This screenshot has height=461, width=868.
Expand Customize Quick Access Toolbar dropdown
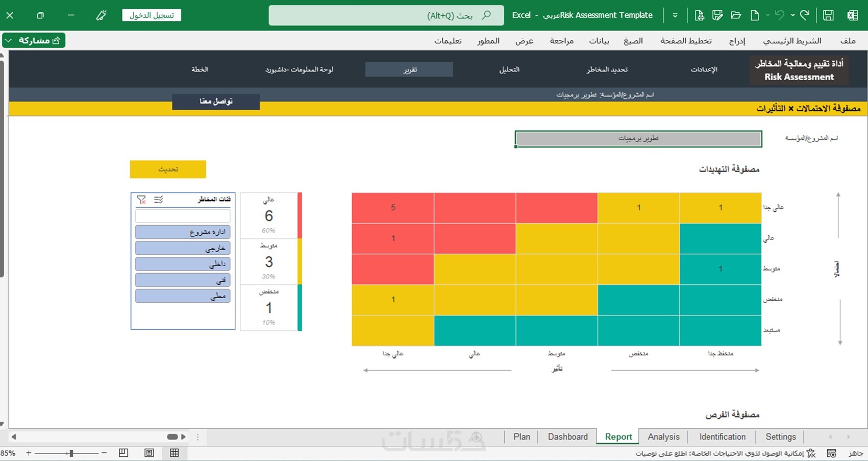[675, 15]
